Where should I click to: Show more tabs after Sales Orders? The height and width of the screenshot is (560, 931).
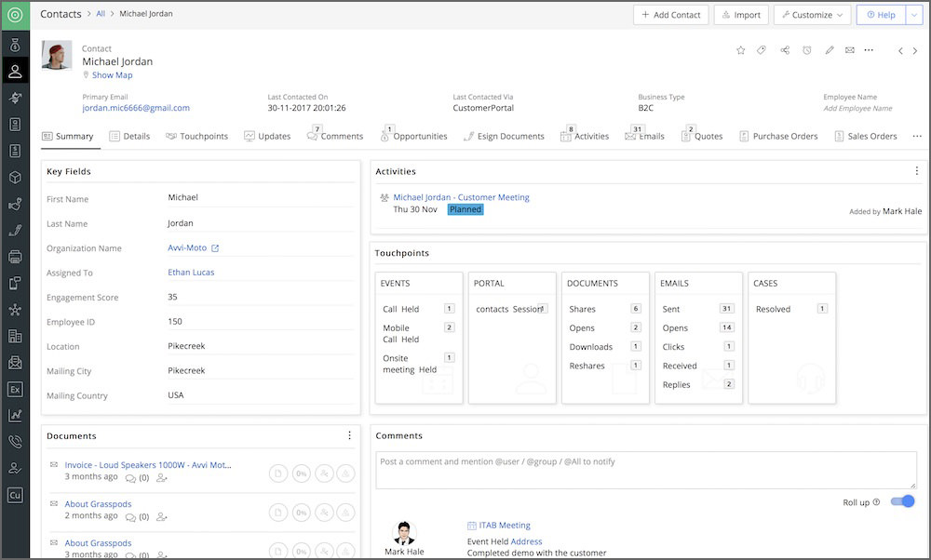(x=917, y=136)
